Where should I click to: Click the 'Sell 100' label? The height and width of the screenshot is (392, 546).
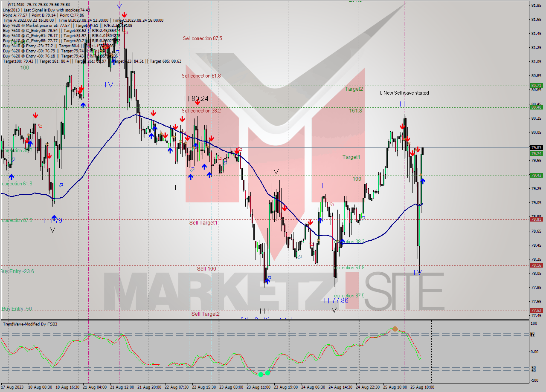tap(206, 269)
